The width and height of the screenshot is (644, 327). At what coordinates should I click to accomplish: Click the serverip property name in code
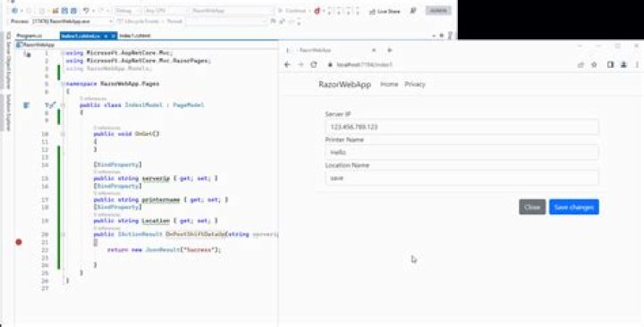[x=156, y=179]
